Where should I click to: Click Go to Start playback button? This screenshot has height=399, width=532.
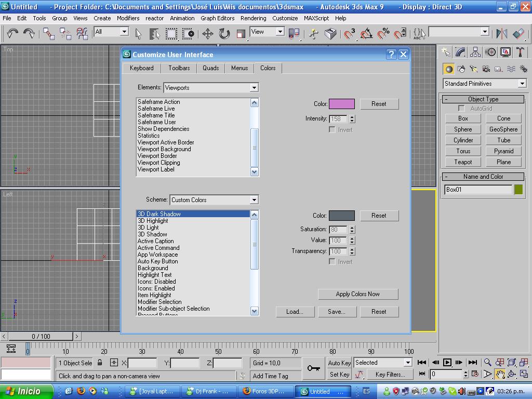pyautogui.click(x=422, y=362)
